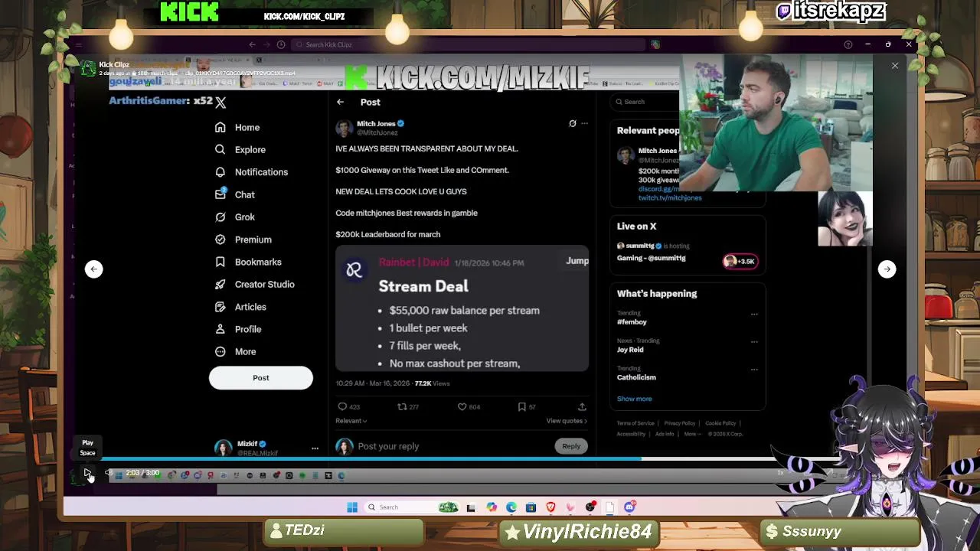This screenshot has height=551, width=980.
Task: Click the Catholicism trending topic
Action: point(636,377)
